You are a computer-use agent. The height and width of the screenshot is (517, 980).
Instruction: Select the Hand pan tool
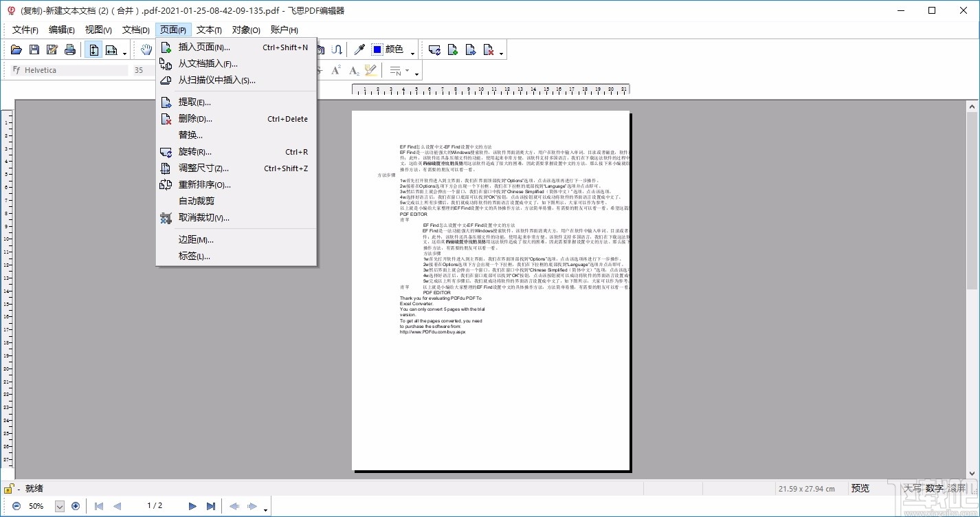[146, 49]
